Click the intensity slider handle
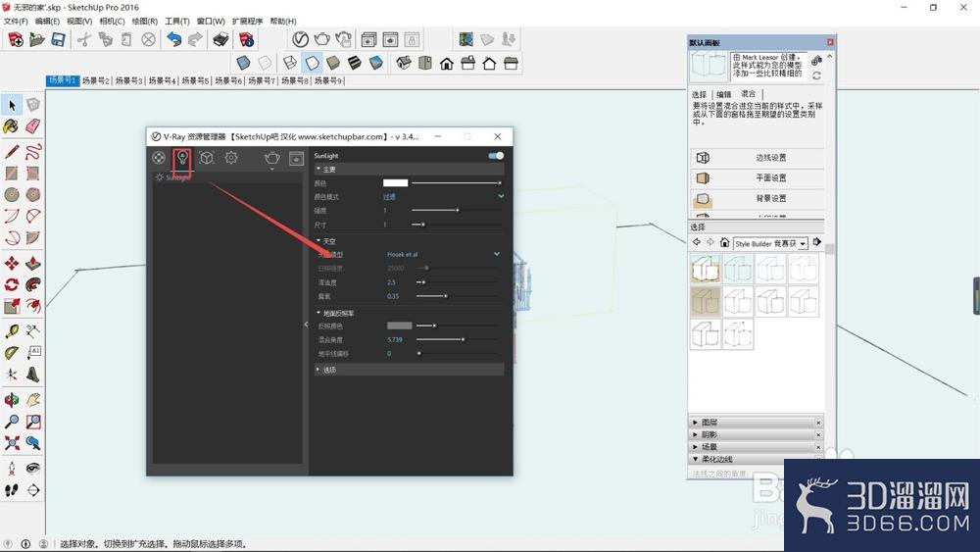980x552 pixels. tap(458, 210)
